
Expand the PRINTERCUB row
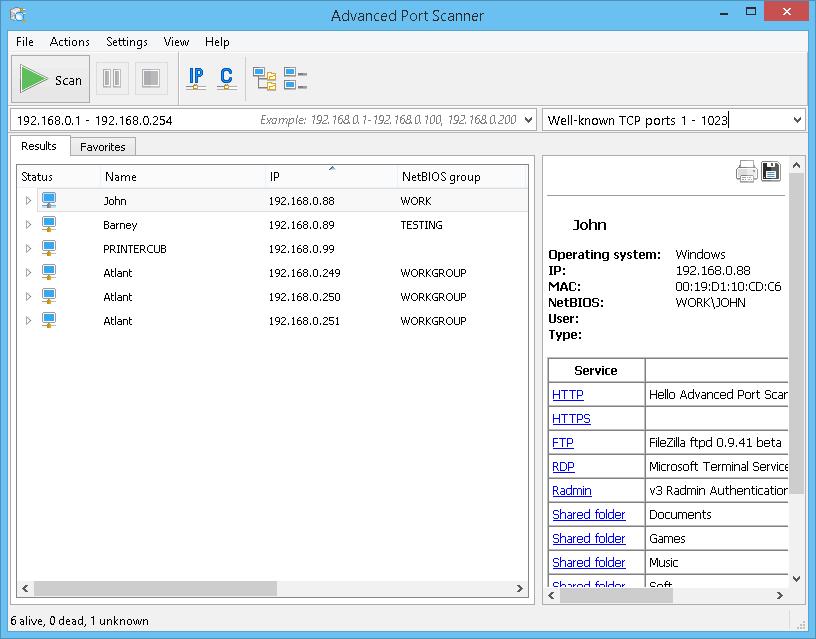(x=29, y=249)
